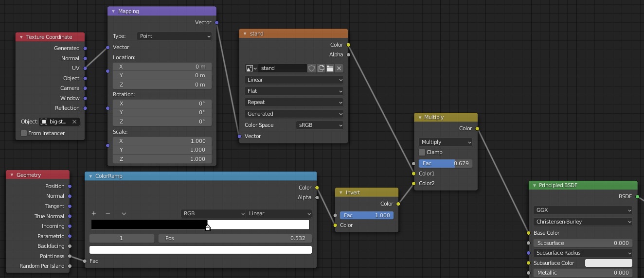The image size is (644, 278).
Task: Click the Alpha output socket of stand node
Action: point(348,54)
